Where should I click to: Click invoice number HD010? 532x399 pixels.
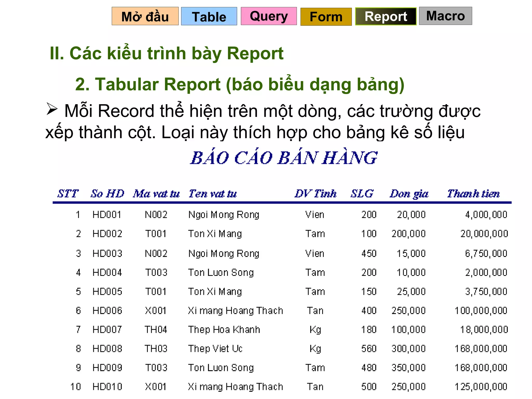pos(107,387)
